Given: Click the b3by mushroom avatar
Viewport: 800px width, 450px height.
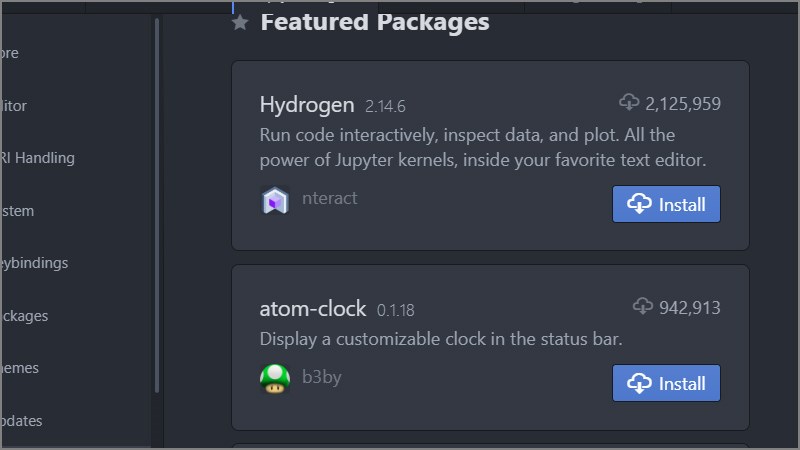Looking at the screenshot, I should tap(275, 379).
